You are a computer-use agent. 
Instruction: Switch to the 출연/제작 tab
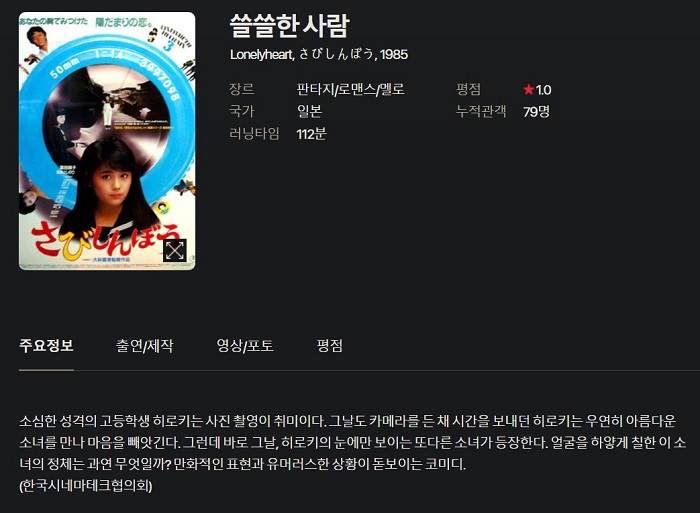point(144,346)
